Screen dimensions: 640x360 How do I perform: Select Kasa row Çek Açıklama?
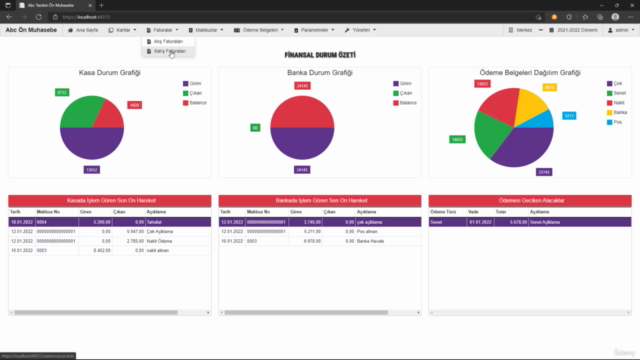click(x=109, y=231)
